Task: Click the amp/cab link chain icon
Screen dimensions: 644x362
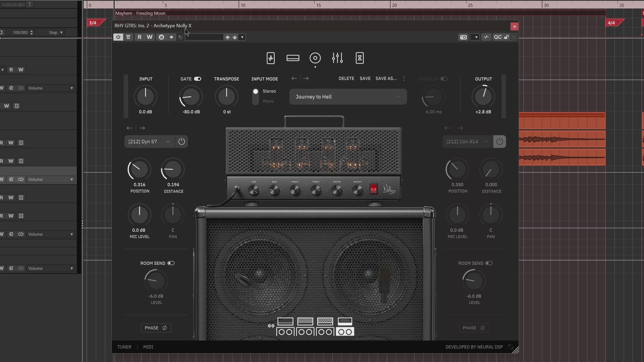Action: (271, 326)
